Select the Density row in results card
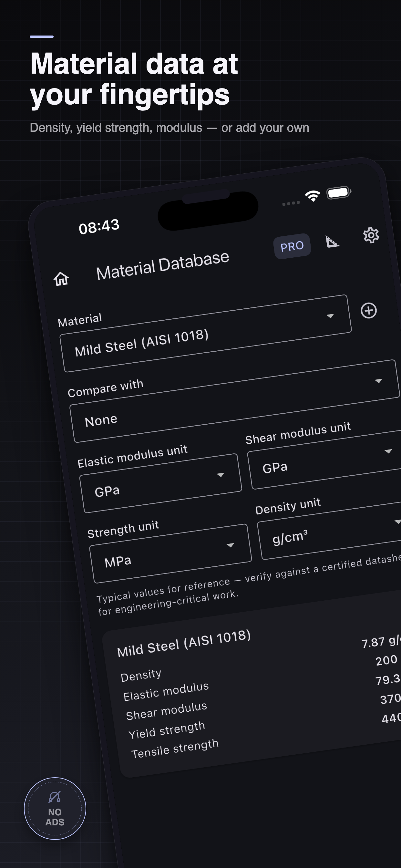This screenshot has height=868, width=401. [x=261, y=659]
